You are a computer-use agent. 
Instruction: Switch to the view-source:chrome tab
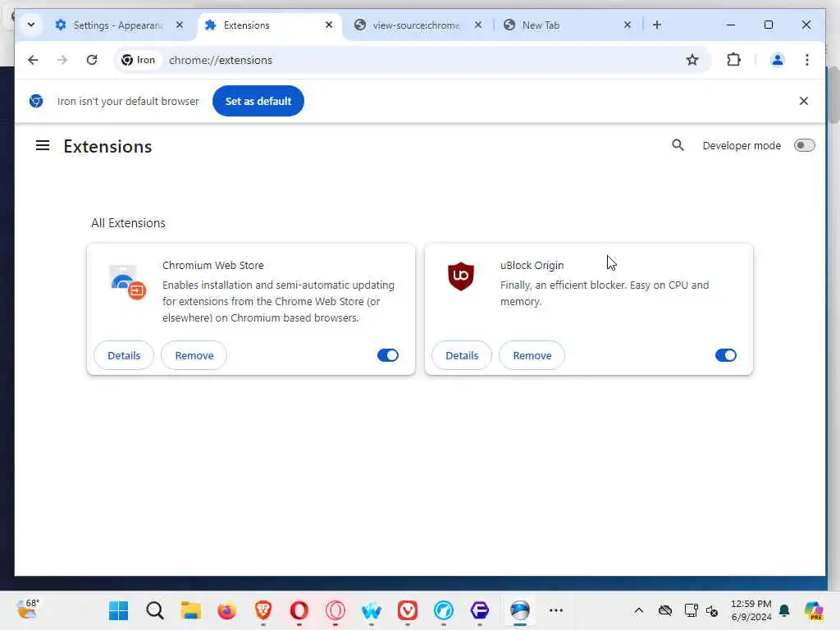click(416, 25)
